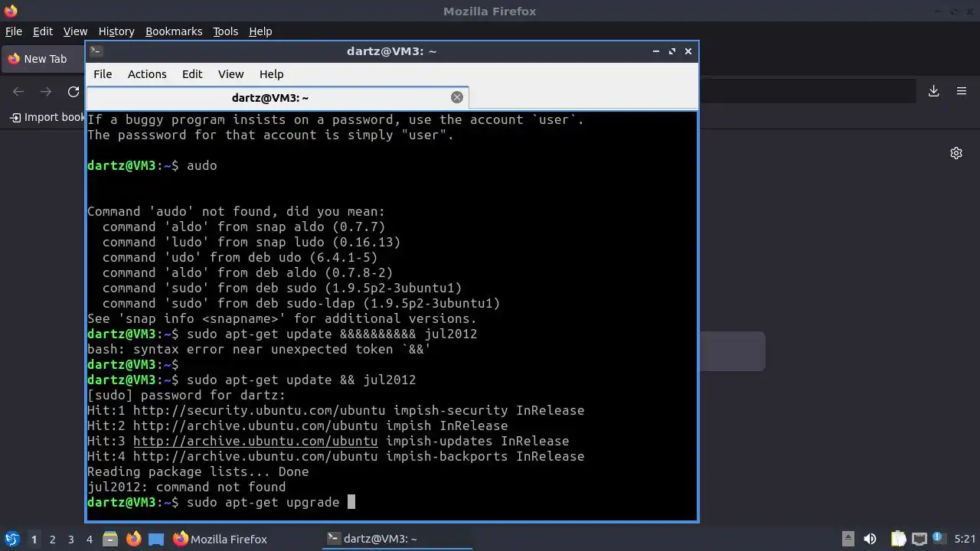The width and height of the screenshot is (980, 551).
Task: Open Firefox's History menu
Action: pyautogui.click(x=116, y=31)
